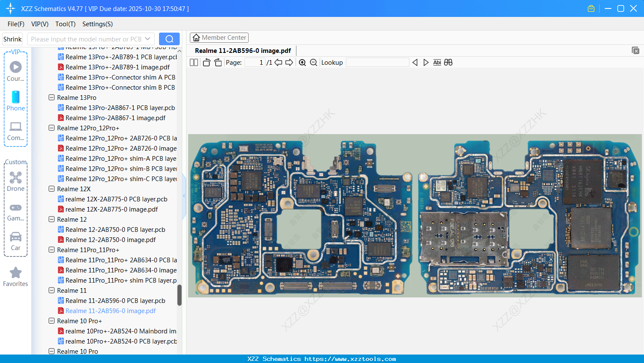Go to the previous PDF page
This screenshot has width=644, height=363.
coord(278,63)
